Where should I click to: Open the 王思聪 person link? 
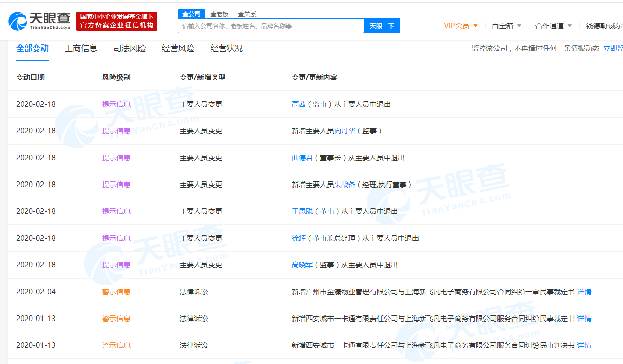[302, 211]
